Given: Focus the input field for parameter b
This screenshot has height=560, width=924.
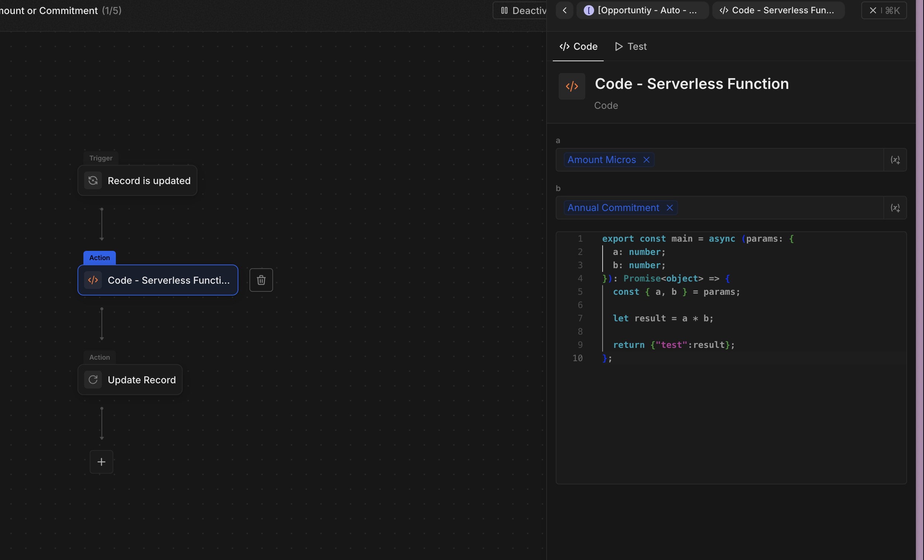Looking at the screenshot, I should click(x=720, y=208).
